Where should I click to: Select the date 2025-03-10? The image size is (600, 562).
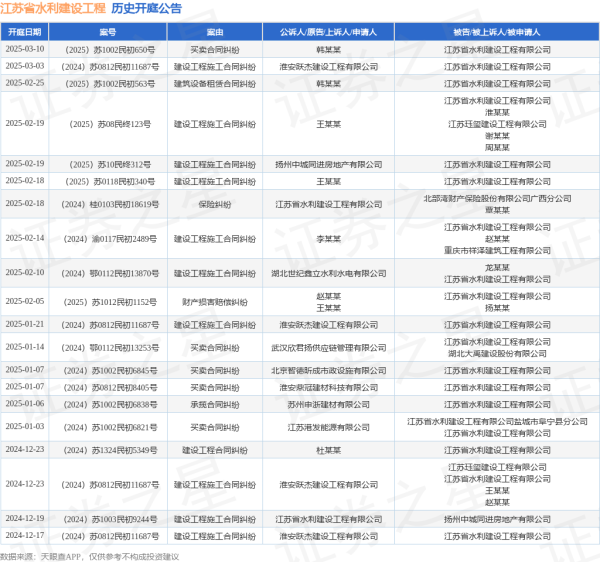[x=25, y=49]
